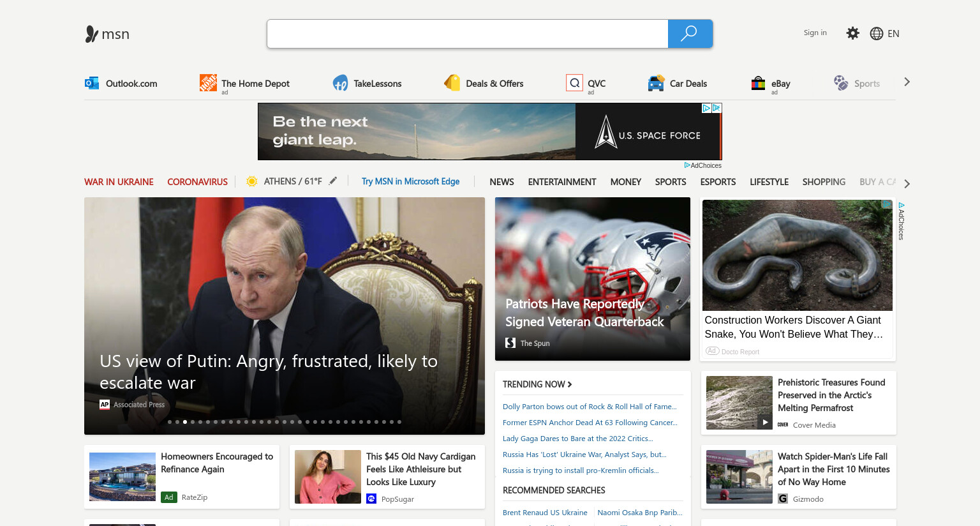Open the Old Navy Cardigan article thumbnail
This screenshot has height=526, width=980.
click(328, 477)
